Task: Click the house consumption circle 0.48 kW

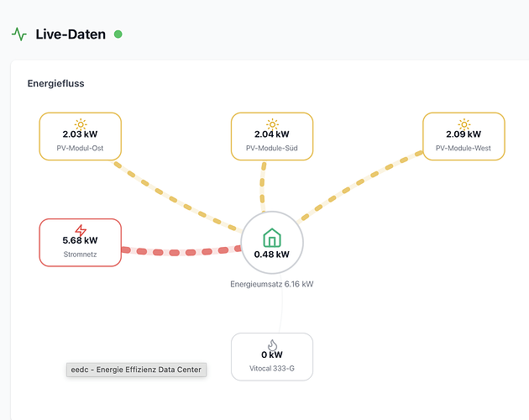Action: (x=272, y=243)
